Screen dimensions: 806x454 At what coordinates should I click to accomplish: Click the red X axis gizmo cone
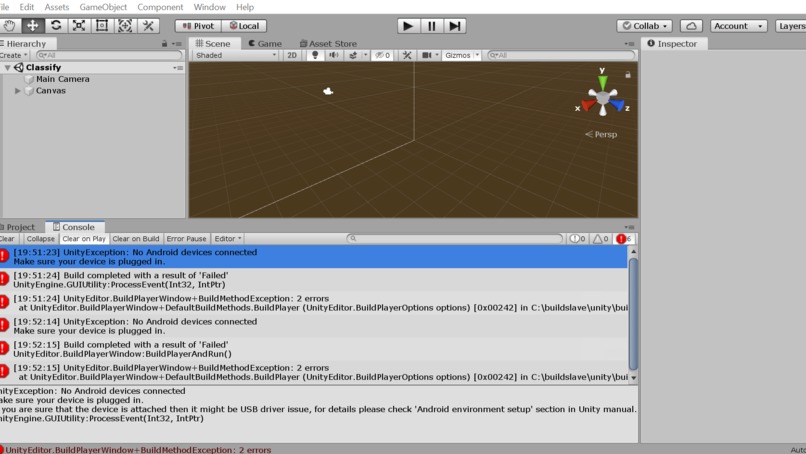click(x=589, y=105)
